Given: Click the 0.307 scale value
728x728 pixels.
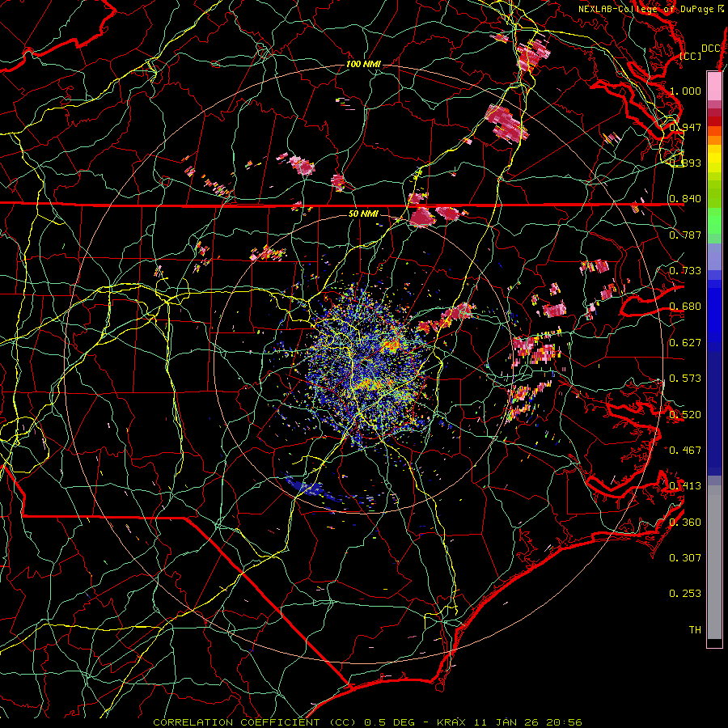Looking at the screenshot, I should 685,557.
